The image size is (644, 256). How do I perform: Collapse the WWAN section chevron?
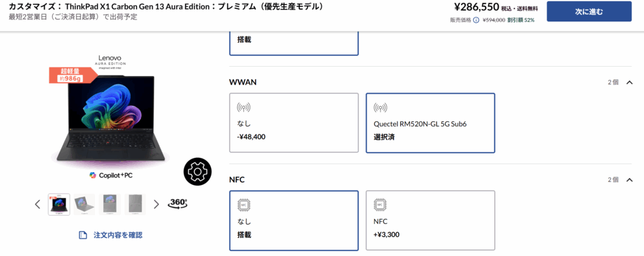[x=630, y=82]
